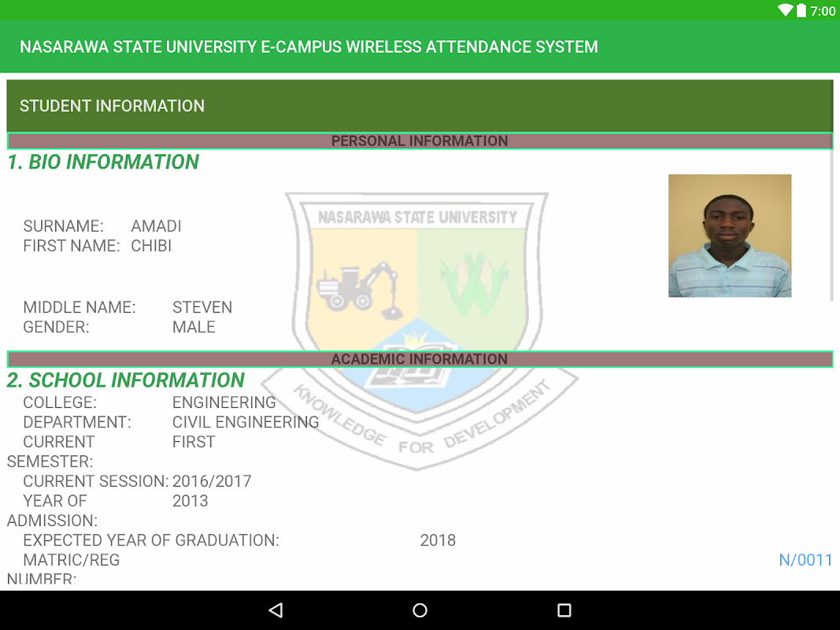Open the N/0011 matric number link
The height and width of the screenshot is (630, 840).
pos(805,560)
